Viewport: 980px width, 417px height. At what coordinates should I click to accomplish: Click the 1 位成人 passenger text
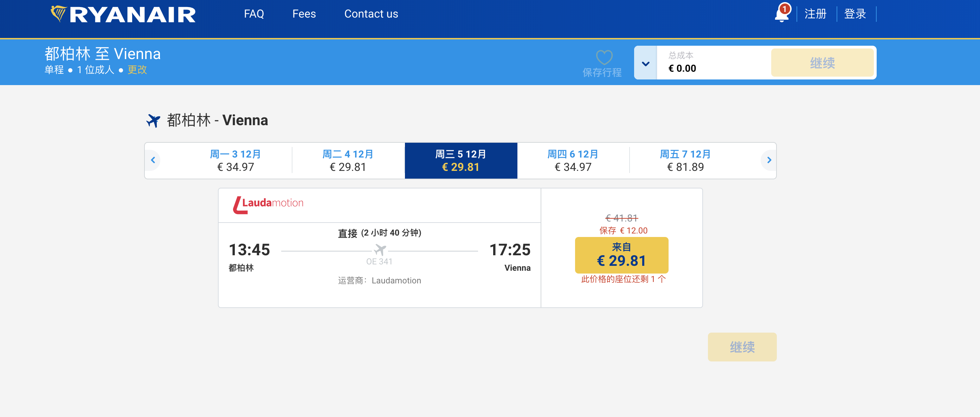click(x=96, y=70)
